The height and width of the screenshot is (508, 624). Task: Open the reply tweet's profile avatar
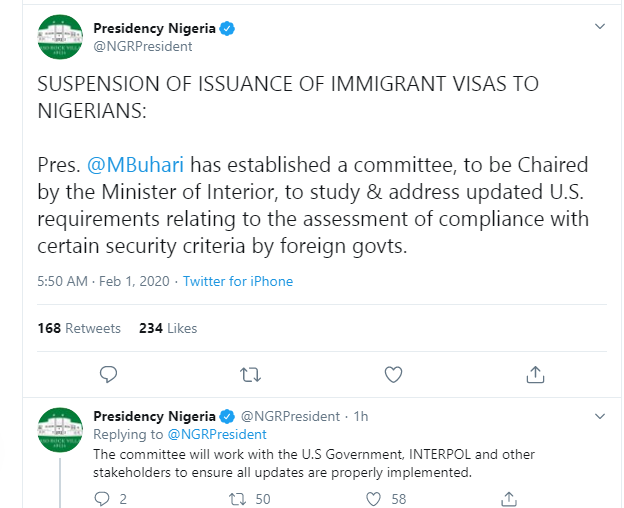pos(60,430)
